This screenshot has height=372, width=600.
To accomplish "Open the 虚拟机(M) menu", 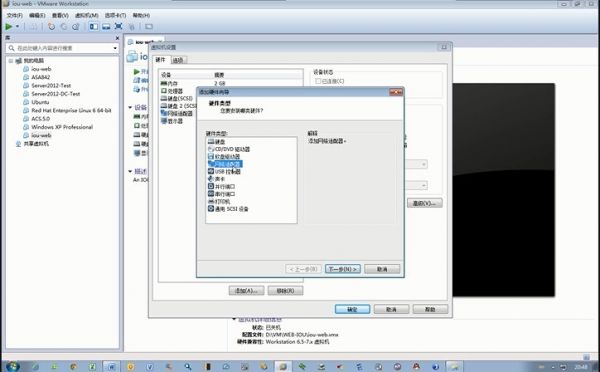I will pos(86,15).
